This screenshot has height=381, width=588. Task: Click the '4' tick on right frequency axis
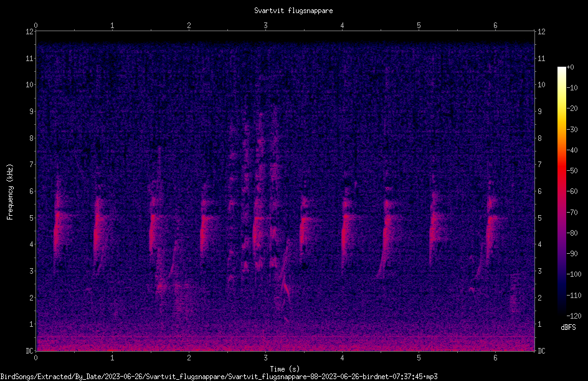(539, 244)
